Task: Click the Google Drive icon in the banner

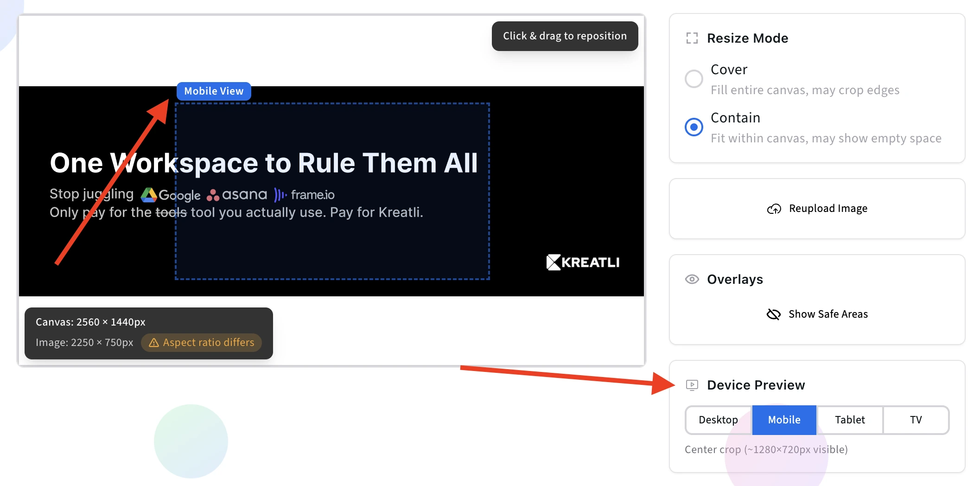Action: tap(148, 194)
